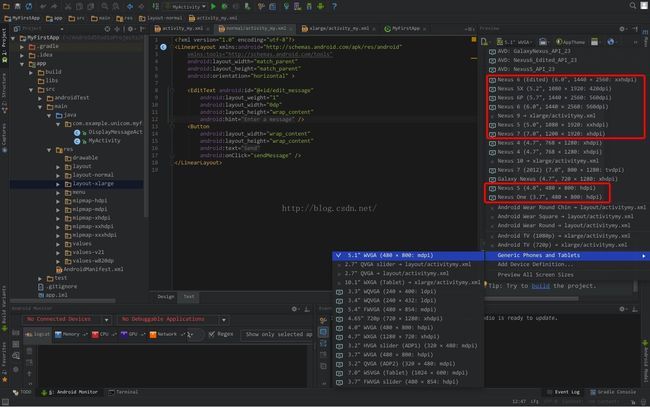This screenshot has height=407, width=650.
Task: Select checked 5.1" WVGA (480 × 800: mdpi) device
Action: pos(408,255)
